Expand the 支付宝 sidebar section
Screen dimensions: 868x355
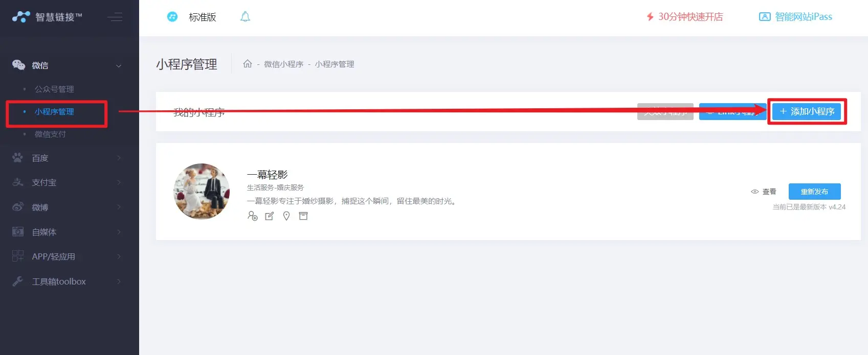click(x=70, y=182)
